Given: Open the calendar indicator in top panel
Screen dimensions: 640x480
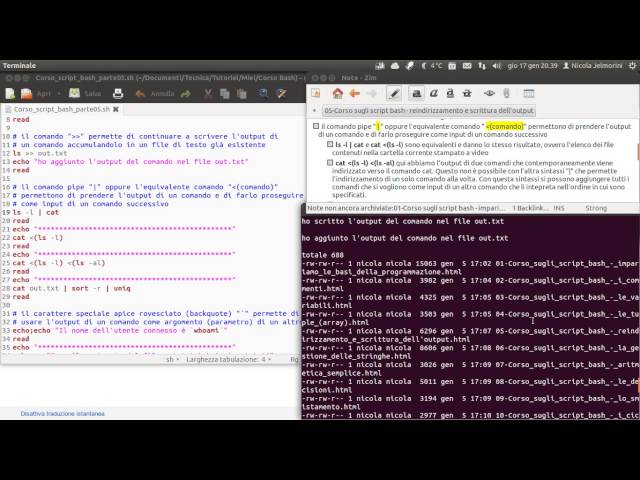Looking at the screenshot, I should (x=452, y=66).
